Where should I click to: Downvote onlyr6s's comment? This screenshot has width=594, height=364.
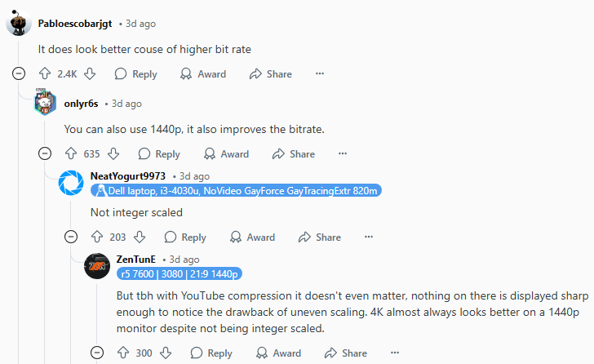(113, 153)
